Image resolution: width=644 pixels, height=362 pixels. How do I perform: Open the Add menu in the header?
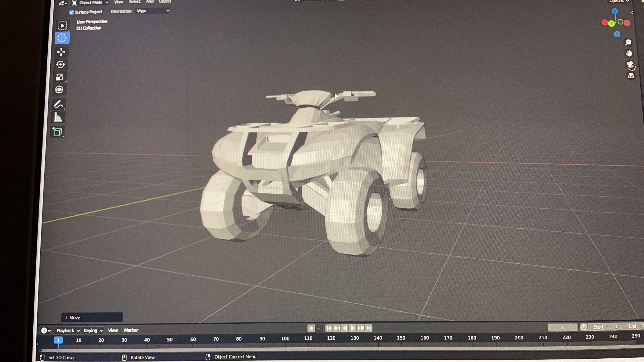click(150, 2)
